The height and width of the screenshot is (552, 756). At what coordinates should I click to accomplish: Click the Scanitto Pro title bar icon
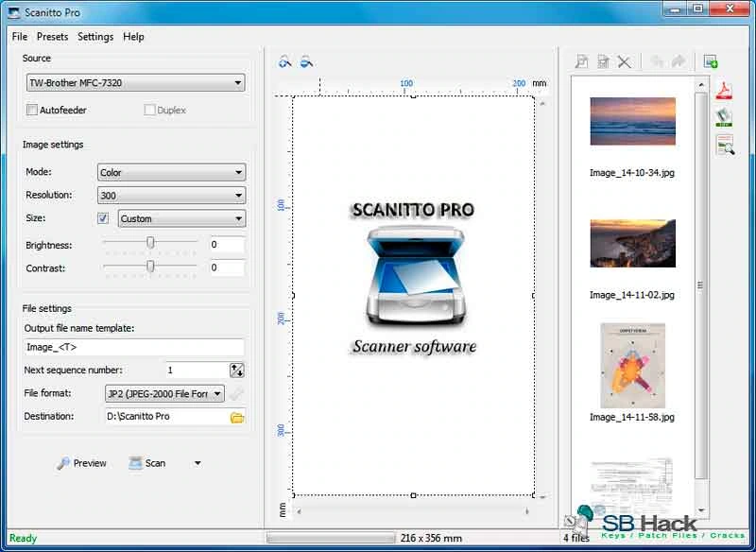tap(14, 13)
